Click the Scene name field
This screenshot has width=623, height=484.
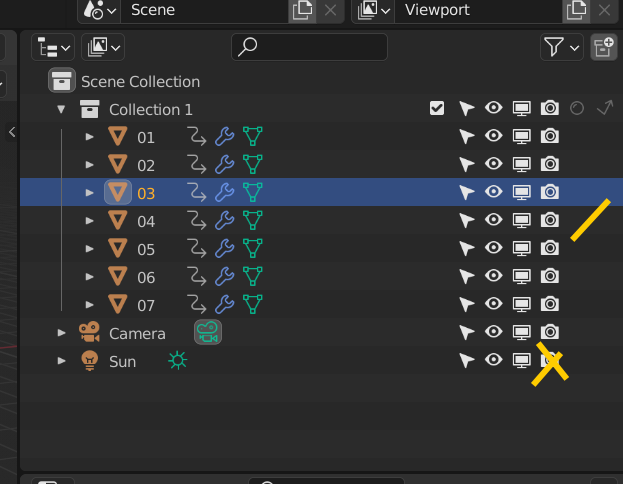click(x=205, y=10)
